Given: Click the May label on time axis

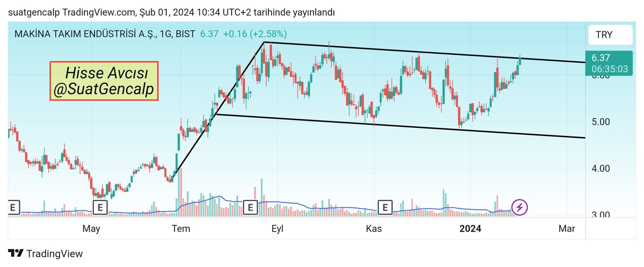Looking at the screenshot, I should click(91, 229).
